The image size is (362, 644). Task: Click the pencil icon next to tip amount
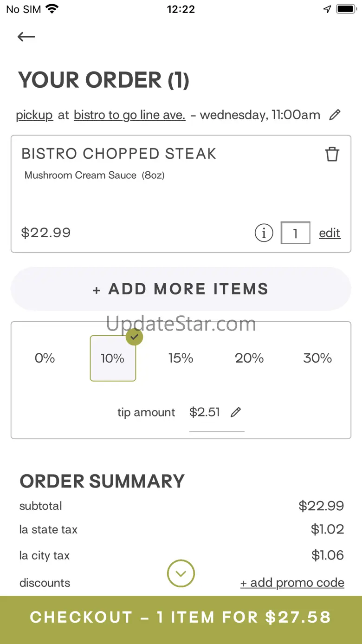236,412
